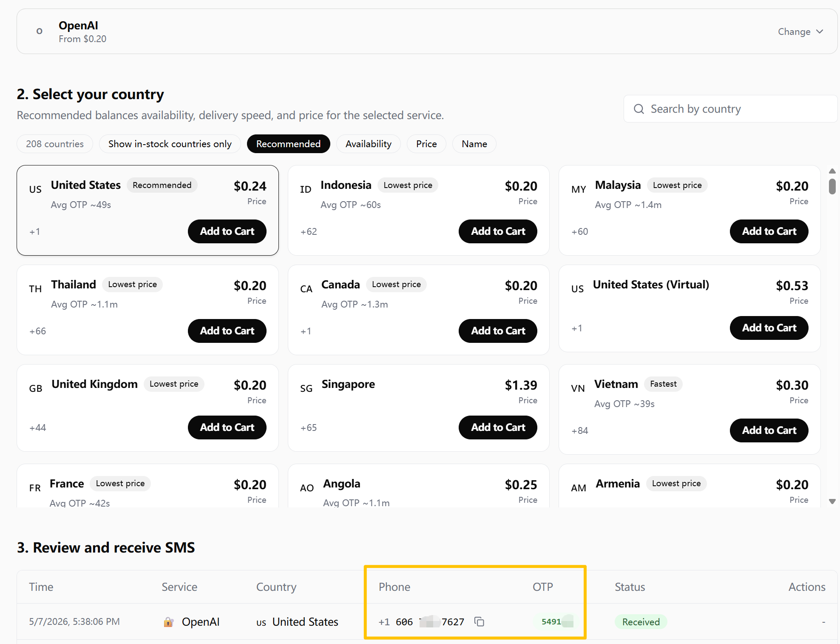
Task: Add Indonesia number to cart
Action: [498, 231]
